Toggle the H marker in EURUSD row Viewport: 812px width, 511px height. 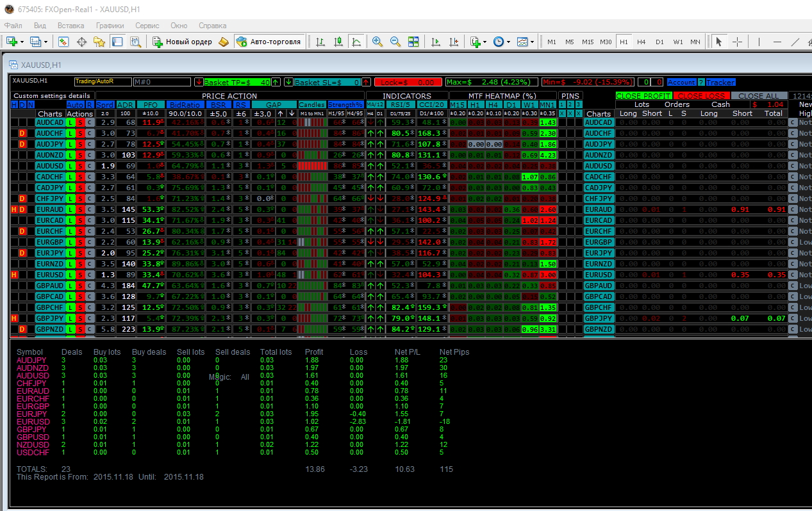(x=14, y=275)
